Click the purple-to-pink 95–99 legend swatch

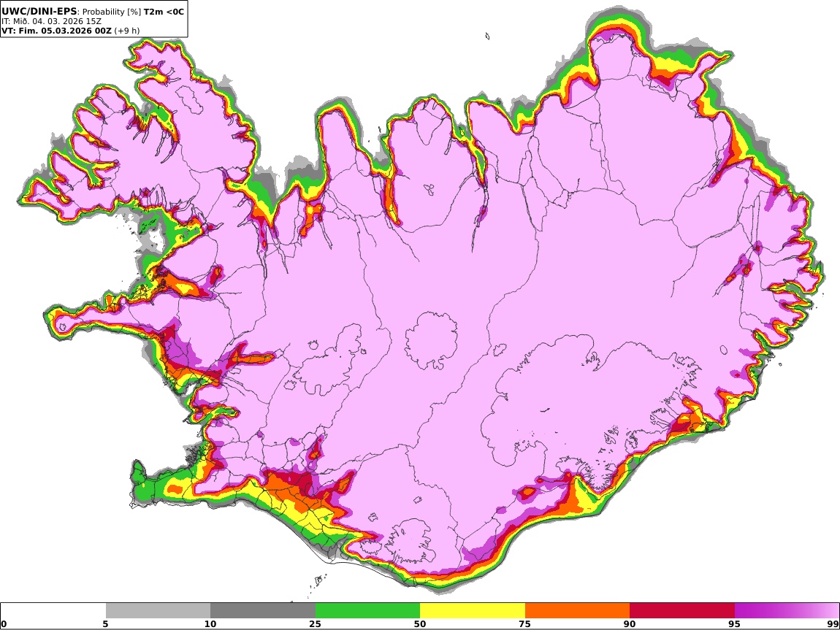[x=787, y=611]
